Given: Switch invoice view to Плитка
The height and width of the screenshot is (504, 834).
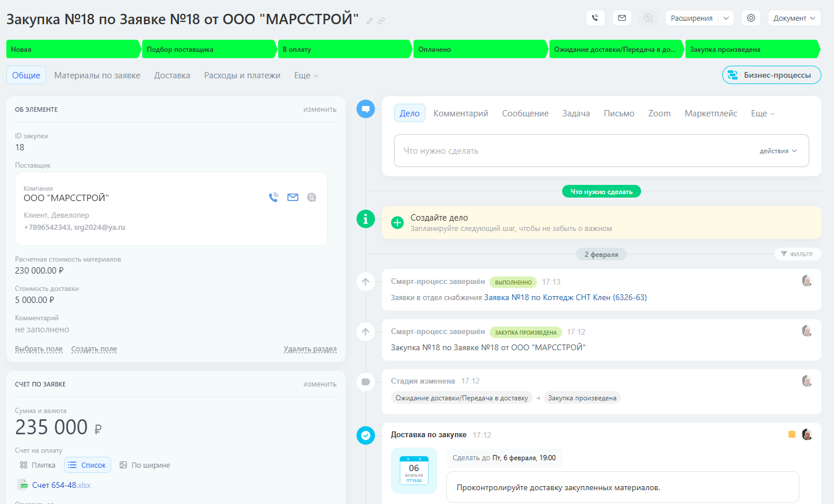Looking at the screenshot, I should [x=38, y=465].
